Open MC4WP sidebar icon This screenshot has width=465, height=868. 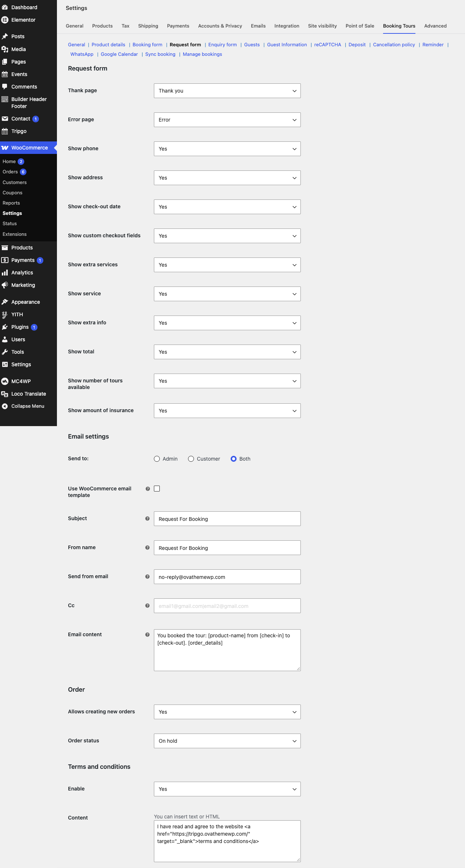tap(5, 381)
